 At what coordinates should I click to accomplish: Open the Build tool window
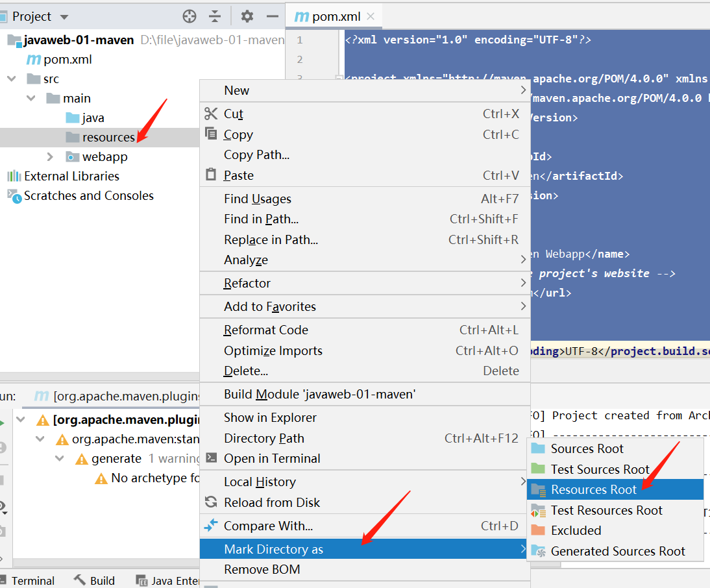pyautogui.click(x=94, y=581)
